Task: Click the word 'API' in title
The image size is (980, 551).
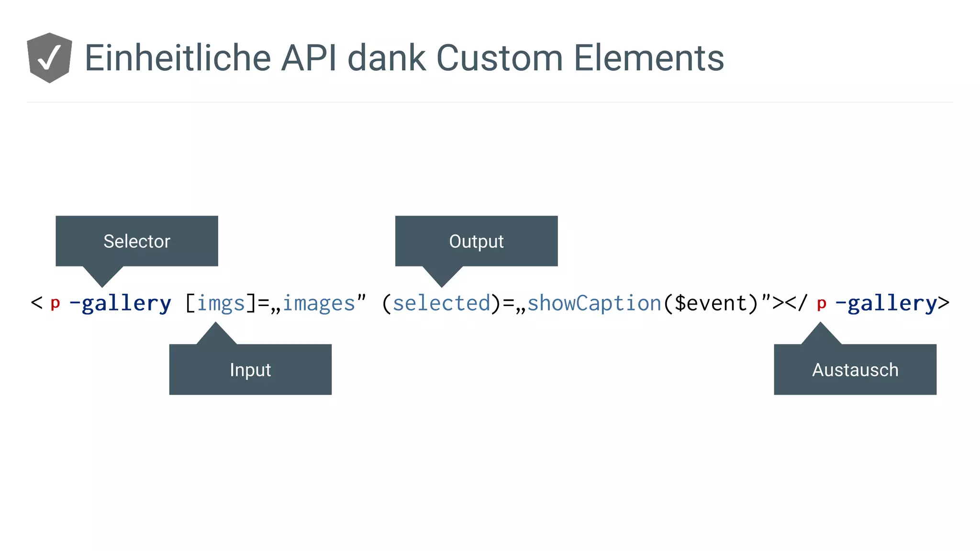Action: [x=309, y=58]
